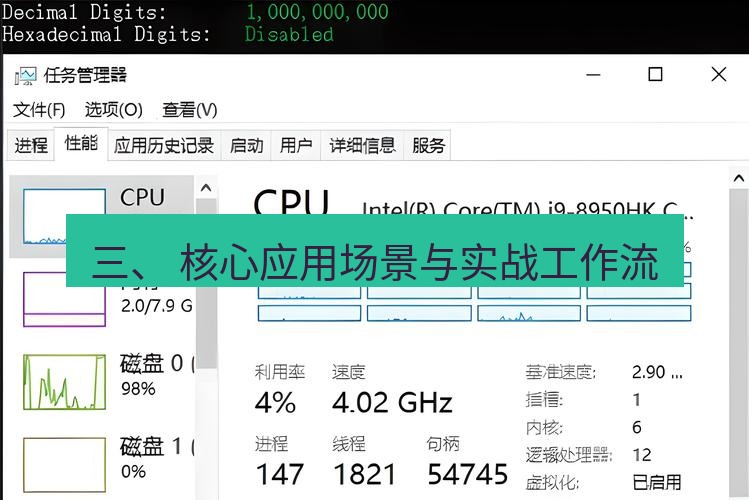The image size is (749, 500).
Task: Click the 内核 value 6
Action: coord(637,427)
